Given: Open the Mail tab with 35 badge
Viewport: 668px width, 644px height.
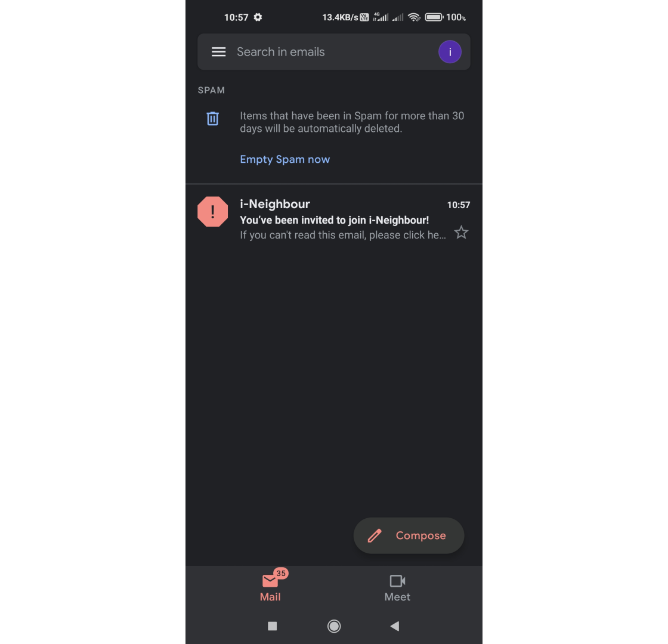Looking at the screenshot, I should (271, 587).
